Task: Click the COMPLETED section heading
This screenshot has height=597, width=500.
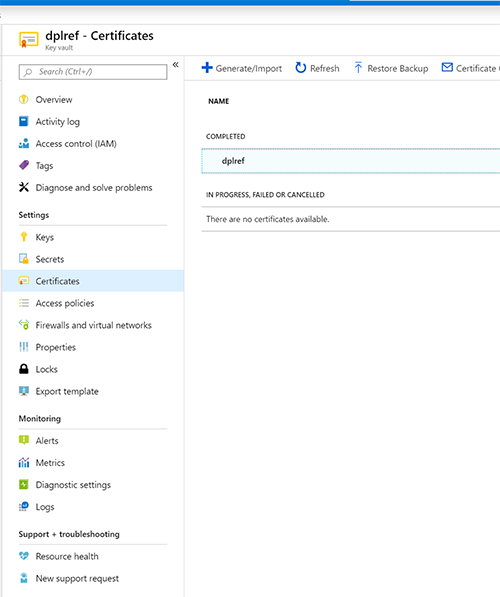Action: coord(225,136)
